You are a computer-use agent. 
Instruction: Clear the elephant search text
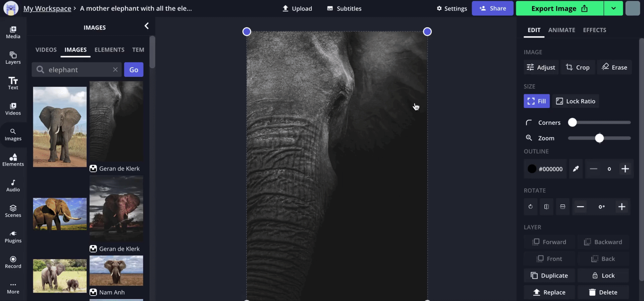pyautogui.click(x=115, y=70)
